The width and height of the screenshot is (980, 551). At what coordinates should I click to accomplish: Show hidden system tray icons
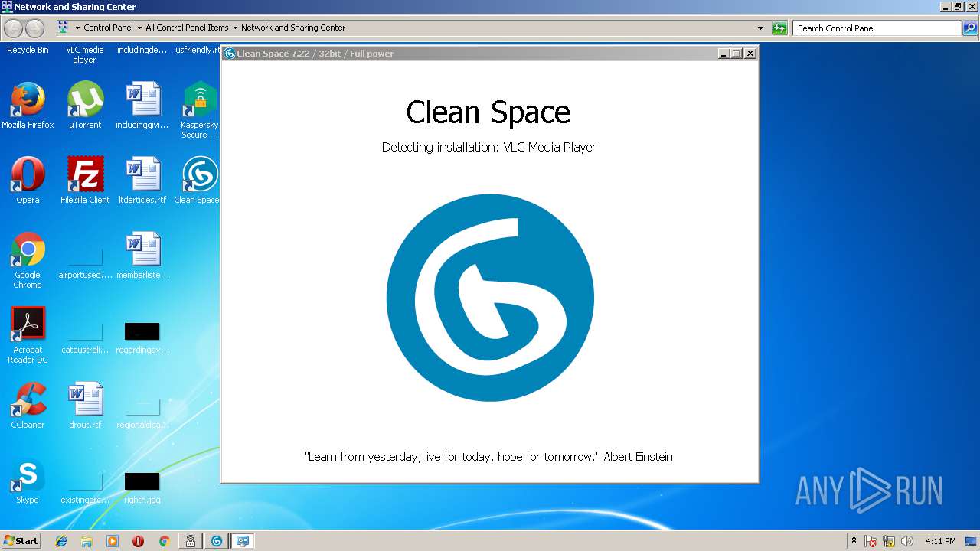[x=854, y=541]
